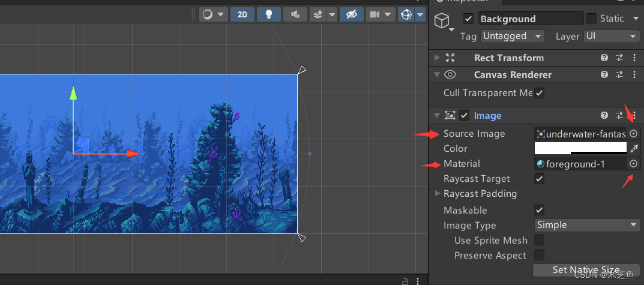Screen dimensions: 644x285
Task: Disable the Image component checkbox
Action: pos(464,115)
